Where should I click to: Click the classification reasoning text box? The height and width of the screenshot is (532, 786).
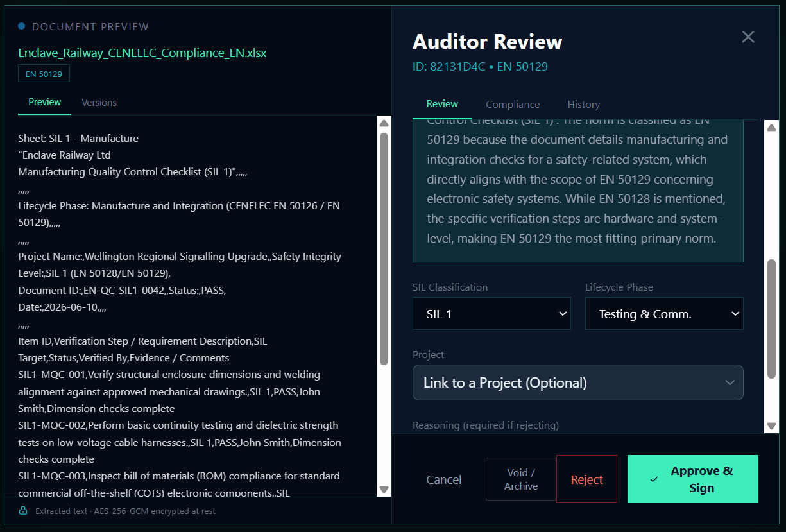578,191
